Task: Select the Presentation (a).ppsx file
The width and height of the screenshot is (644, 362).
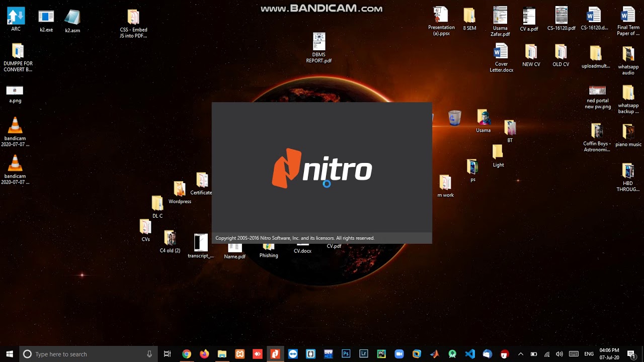Action: pos(441,21)
